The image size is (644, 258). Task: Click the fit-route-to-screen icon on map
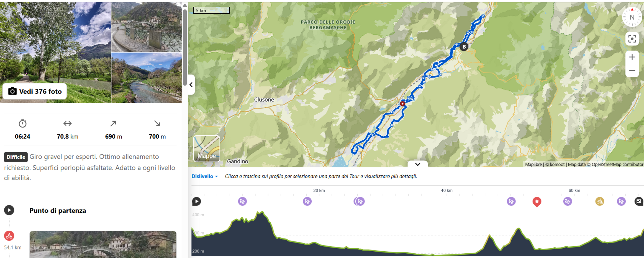632,39
